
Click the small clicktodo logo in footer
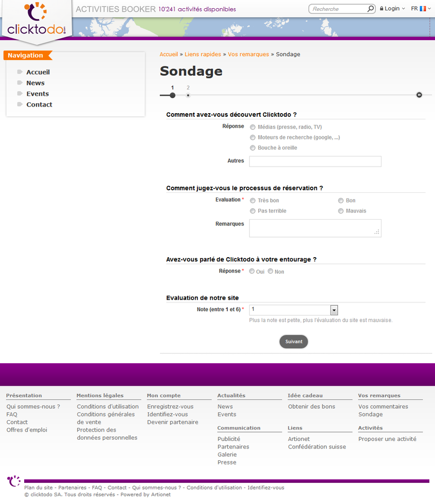[14, 481]
